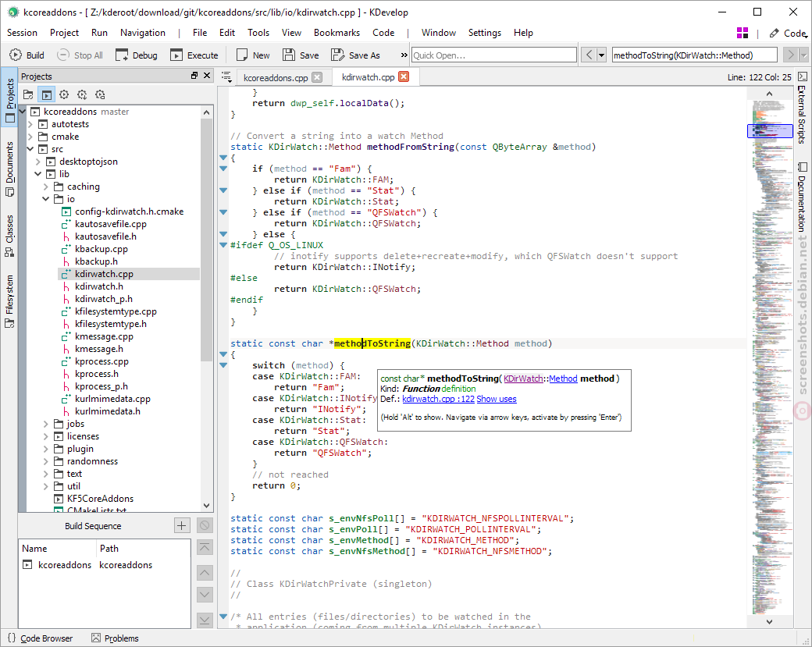Expand the toolbar overflow chevron
Screen dimensions: 812x647
[404, 55]
